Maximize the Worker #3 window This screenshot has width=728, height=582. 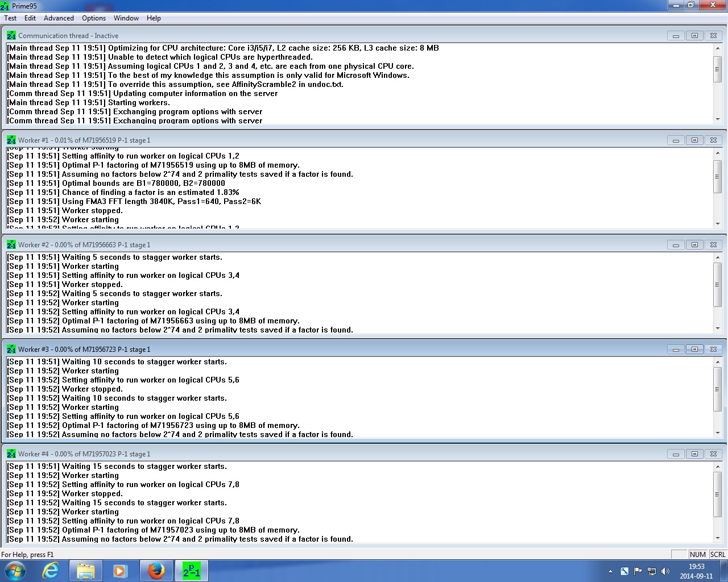(x=694, y=349)
